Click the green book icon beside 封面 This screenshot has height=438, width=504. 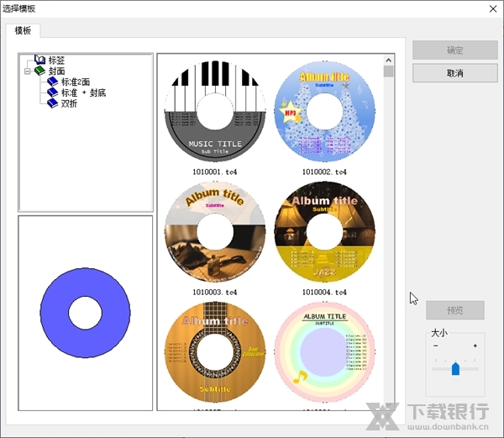coord(39,71)
